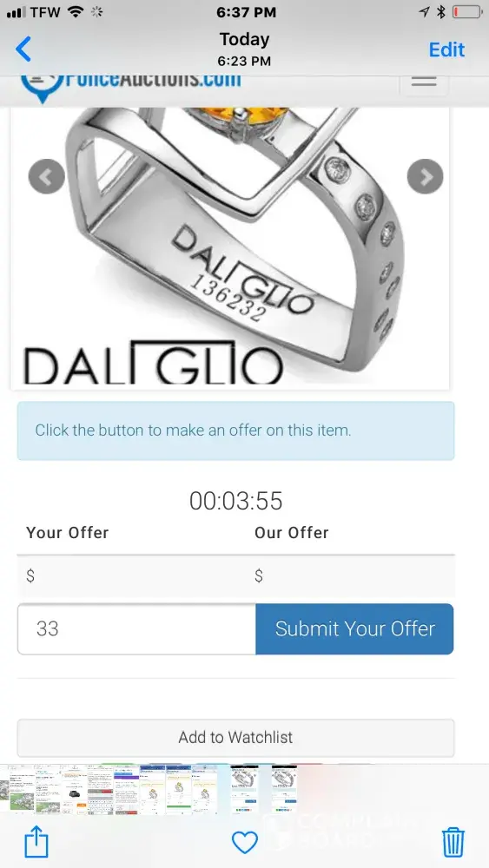Tap the Today date title in the header
Viewport: 489px width, 868px height.
click(x=244, y=39)
